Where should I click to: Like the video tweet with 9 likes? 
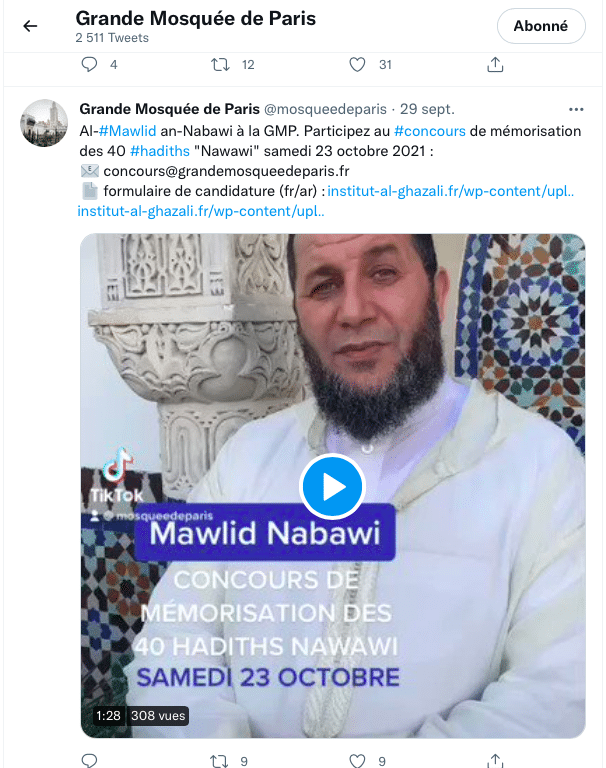[357, 761]
